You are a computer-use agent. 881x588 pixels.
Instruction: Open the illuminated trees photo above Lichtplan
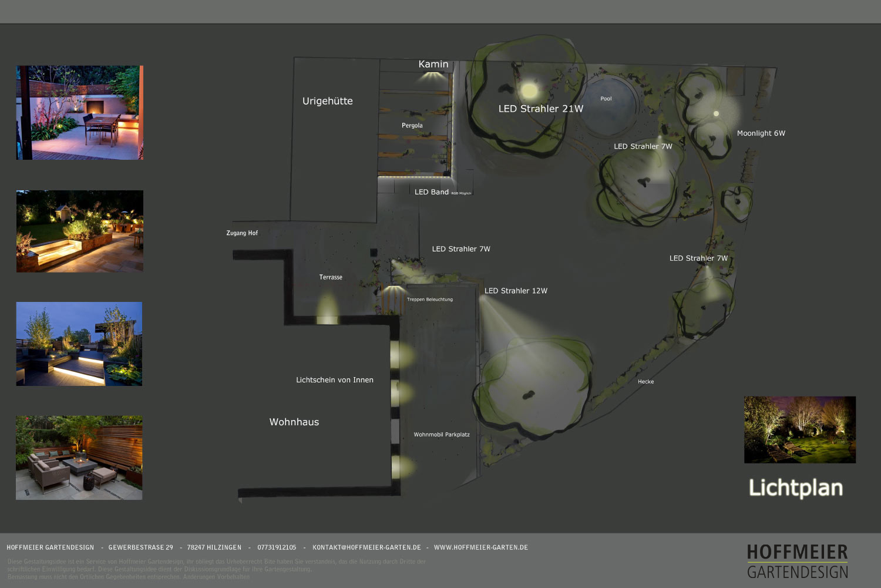click(x=799, y=429)
